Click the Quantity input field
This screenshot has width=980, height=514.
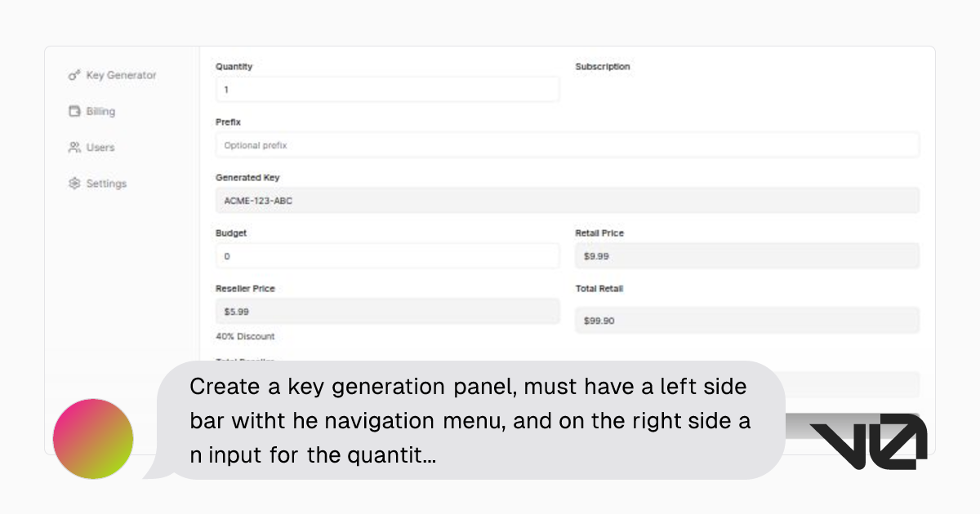pos(386,89)
